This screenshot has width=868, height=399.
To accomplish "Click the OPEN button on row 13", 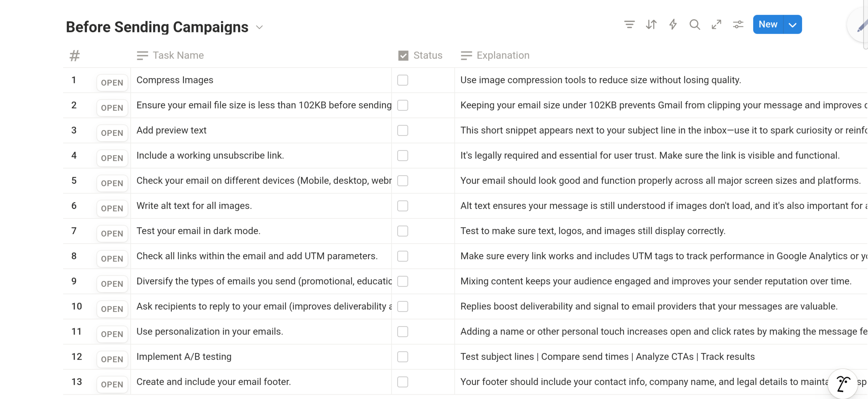I will click(112, 384).
